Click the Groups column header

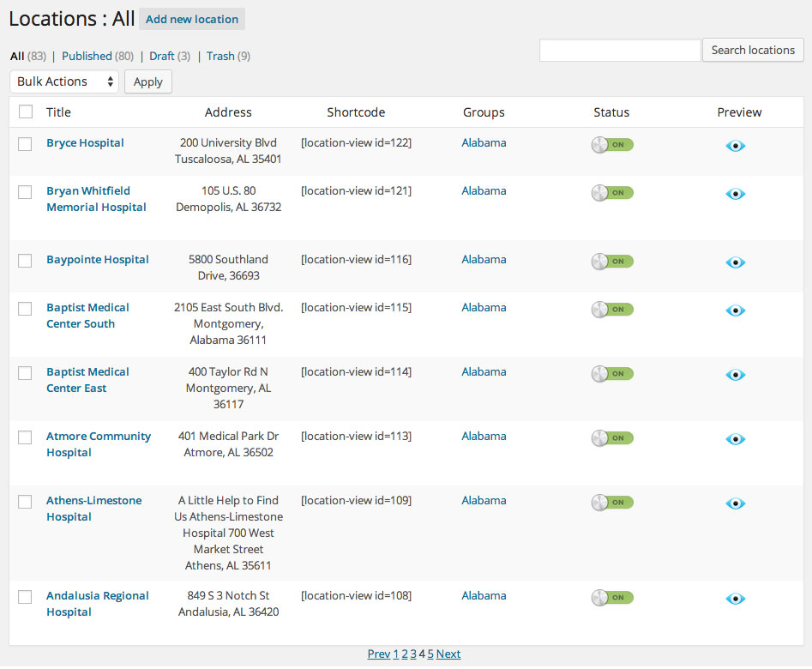(484, 112)
